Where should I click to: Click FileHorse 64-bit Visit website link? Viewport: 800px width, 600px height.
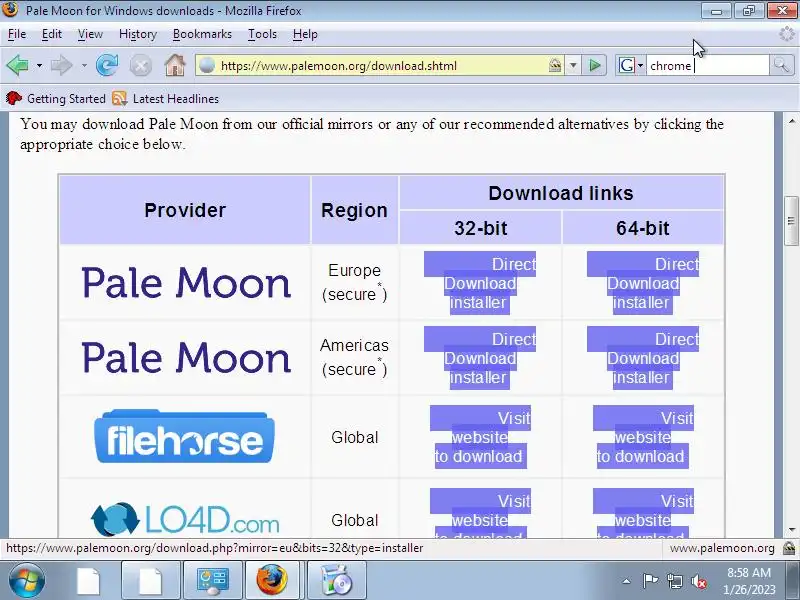point(643,437)
